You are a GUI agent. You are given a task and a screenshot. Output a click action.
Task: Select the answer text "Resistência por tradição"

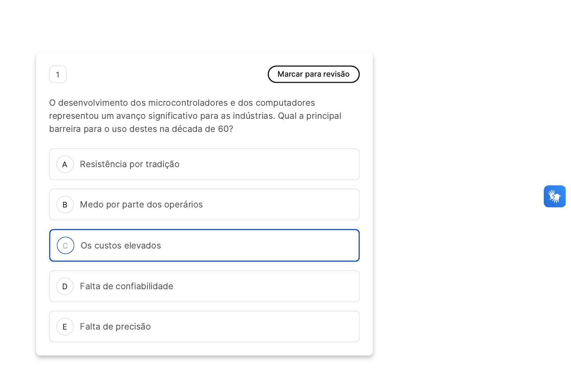130,164
